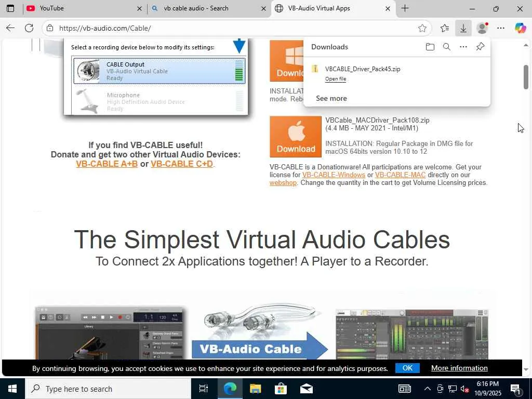Follow the VB-CABLE-Windows license link
The image size is (532, 399).
334,175
